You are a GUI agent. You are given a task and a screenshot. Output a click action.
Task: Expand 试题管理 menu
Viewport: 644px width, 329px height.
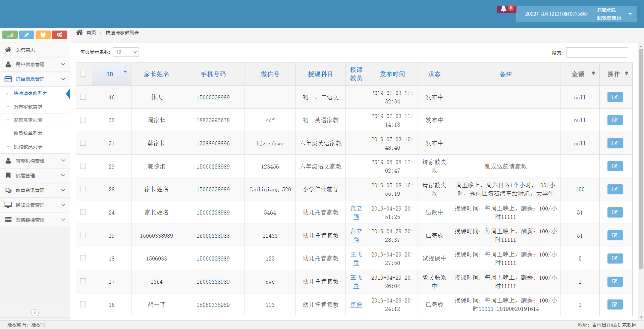click(35, 176)
